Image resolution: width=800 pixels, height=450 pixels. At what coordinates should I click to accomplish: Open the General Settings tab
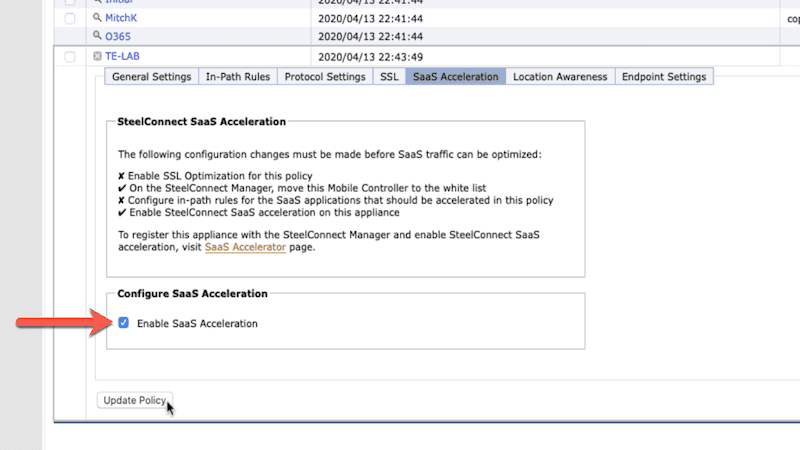point(152,77)
